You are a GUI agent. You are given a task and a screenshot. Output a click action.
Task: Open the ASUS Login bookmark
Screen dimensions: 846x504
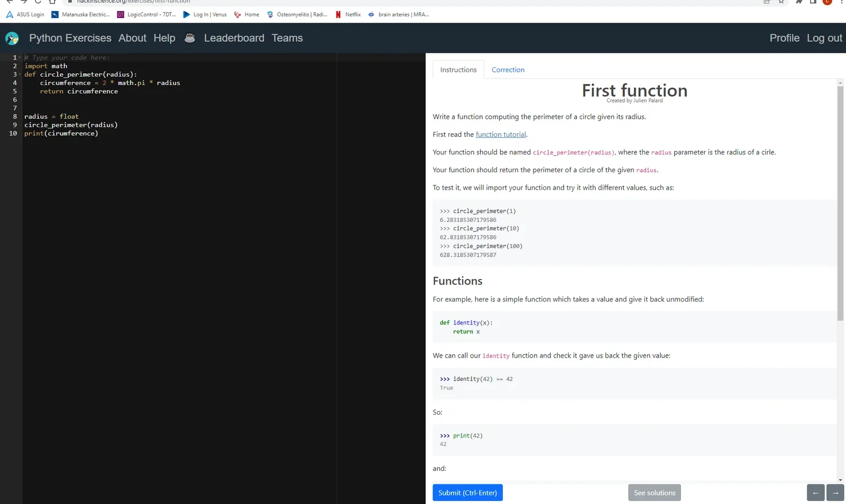click(x=25, y=14)
